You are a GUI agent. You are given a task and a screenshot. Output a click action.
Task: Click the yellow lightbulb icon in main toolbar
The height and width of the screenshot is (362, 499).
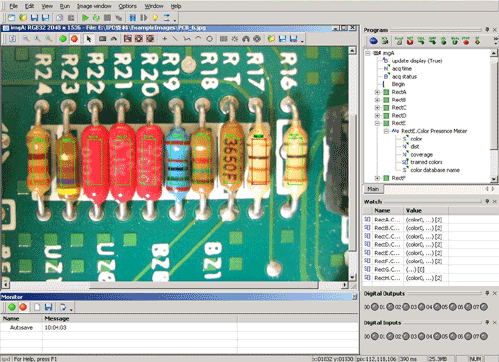point(155,18)
